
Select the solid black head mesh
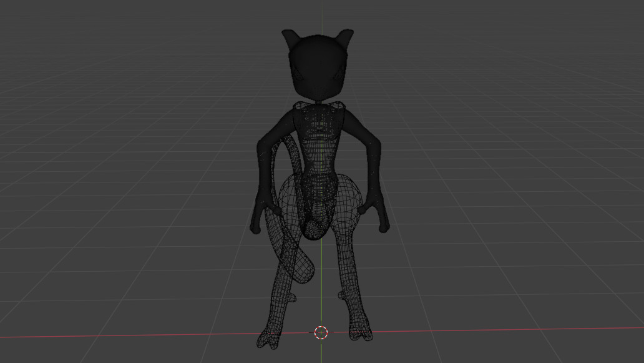[x=319, y=67]
